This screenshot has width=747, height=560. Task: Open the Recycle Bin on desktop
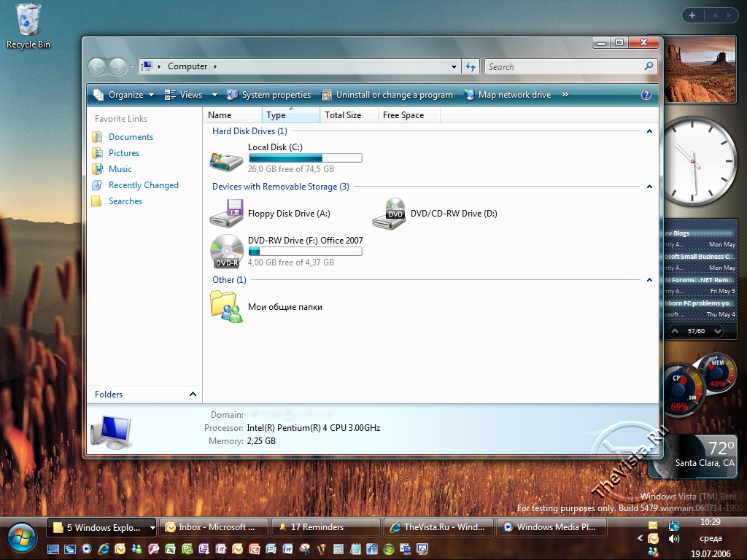(x=28, y=22)
